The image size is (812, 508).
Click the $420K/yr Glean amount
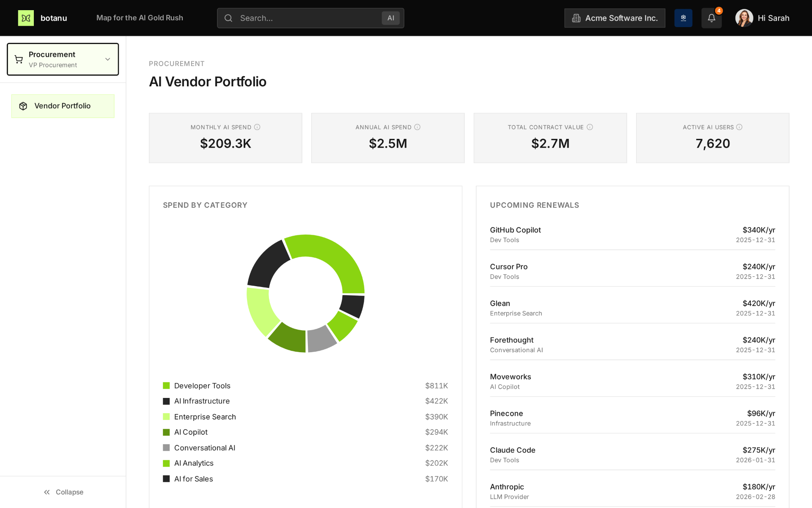[x=759, y=303]
